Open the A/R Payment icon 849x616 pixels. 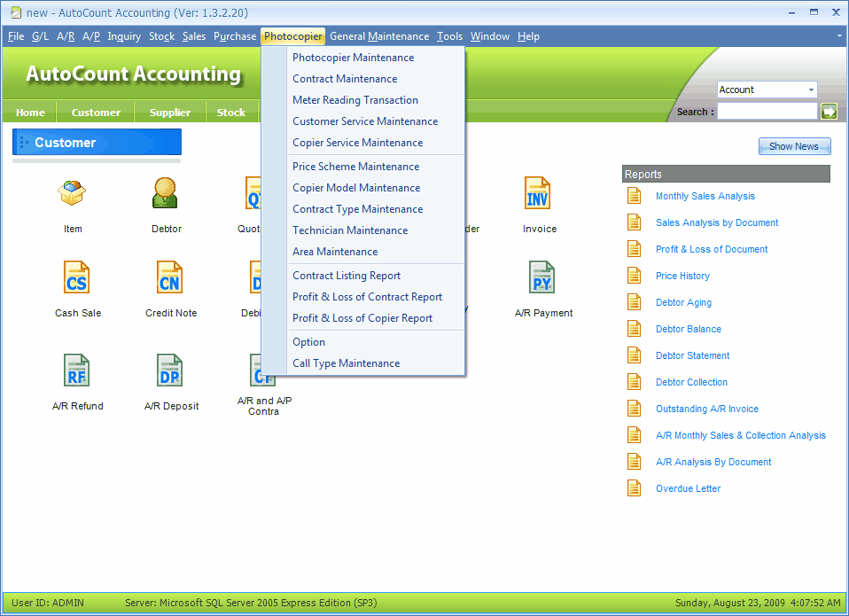coord(542,277)
